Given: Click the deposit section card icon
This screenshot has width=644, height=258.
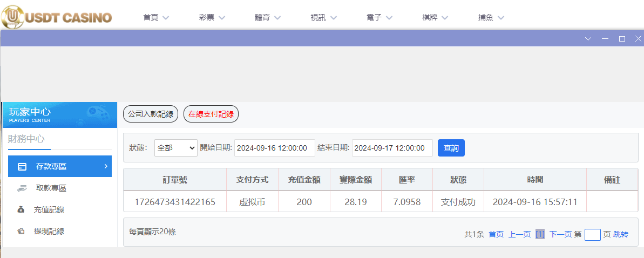Looking at the screenshot, I should pos(22,167).
